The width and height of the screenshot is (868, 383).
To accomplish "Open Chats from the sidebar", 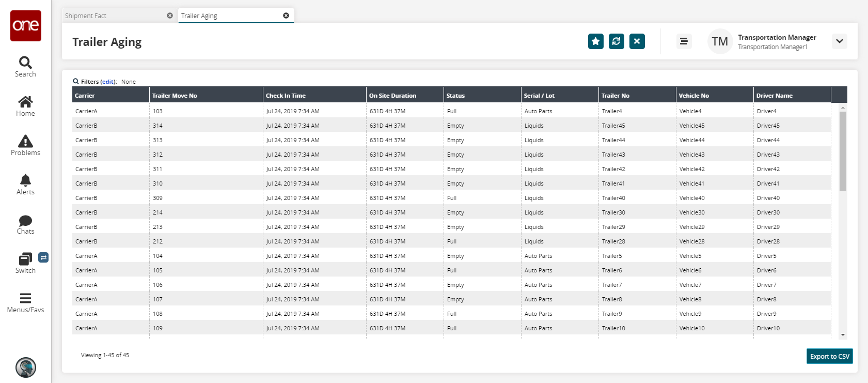I will click(x=25, y=224).
